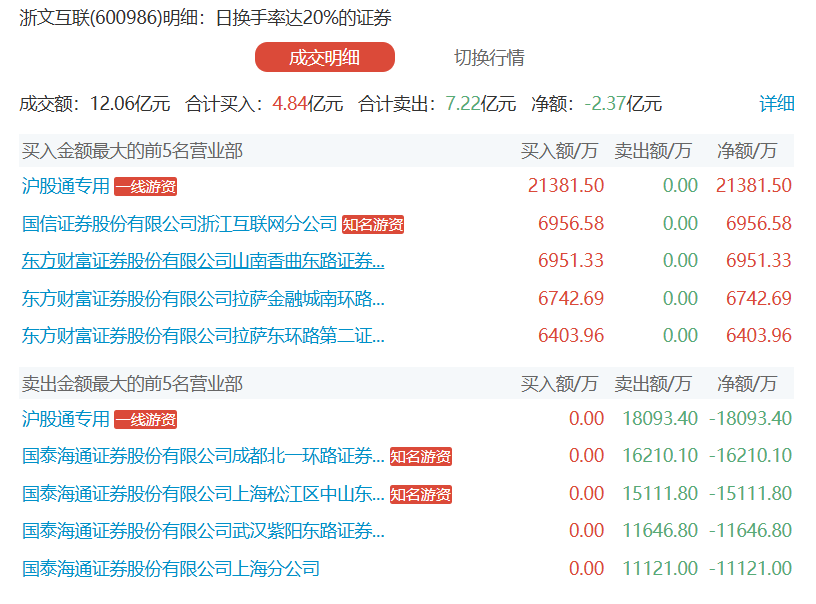Screen dimensions: 816x604
Task: Click the sell amount 11646.80
Action: 660,531
